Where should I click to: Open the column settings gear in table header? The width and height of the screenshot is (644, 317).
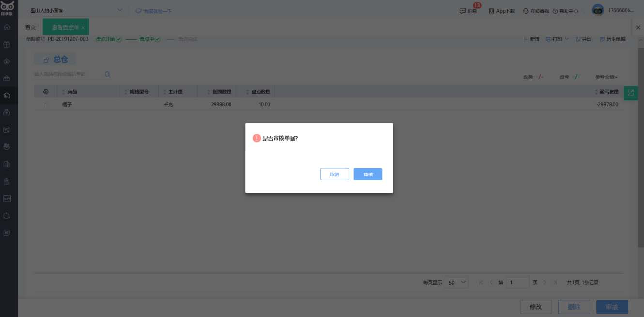(46, 92)
